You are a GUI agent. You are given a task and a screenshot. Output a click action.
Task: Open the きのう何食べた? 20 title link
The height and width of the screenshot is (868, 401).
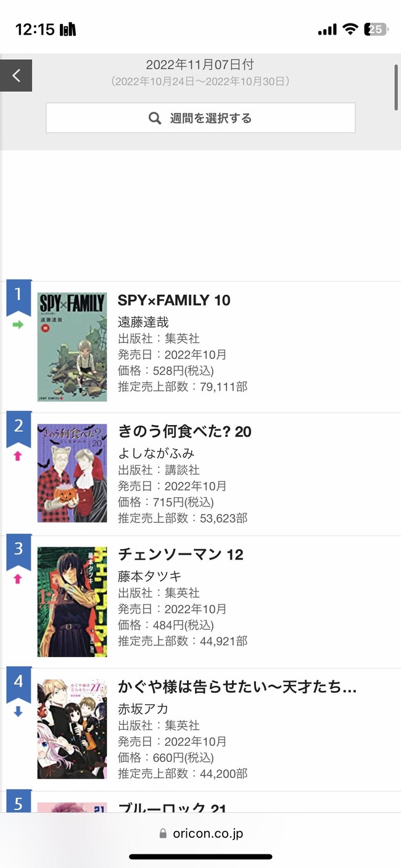click(x=184, y=432)
